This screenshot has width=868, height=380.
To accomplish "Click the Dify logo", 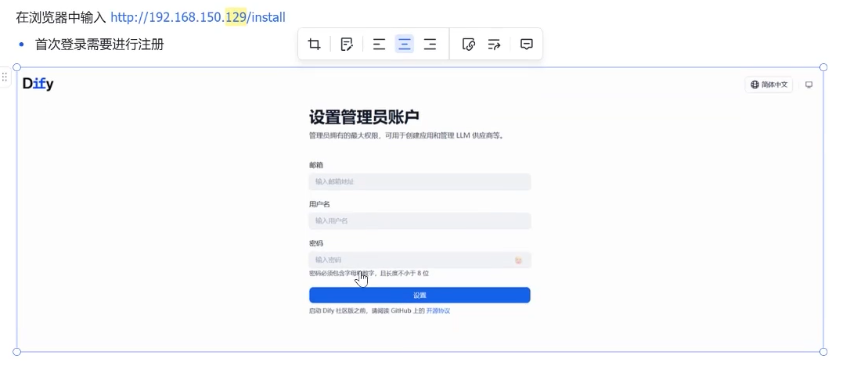I will click(38, 84).
